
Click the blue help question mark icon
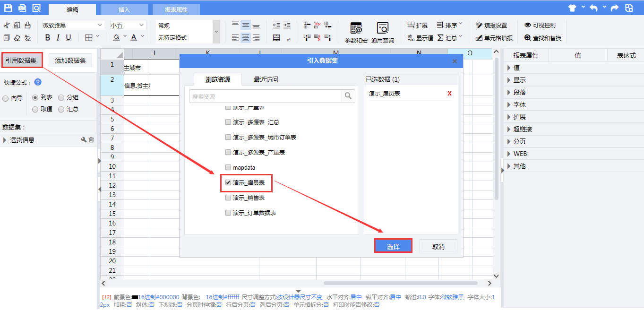point(38,82)
